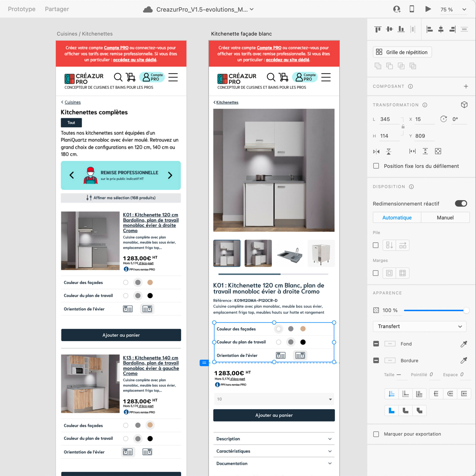Check Marquer pour exportation
The height and width of the screenshot is (476, 476).
376,434
